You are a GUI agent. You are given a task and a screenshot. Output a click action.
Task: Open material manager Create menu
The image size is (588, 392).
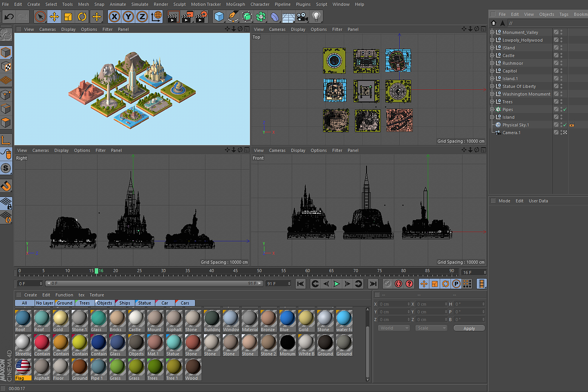pos(30,295)
